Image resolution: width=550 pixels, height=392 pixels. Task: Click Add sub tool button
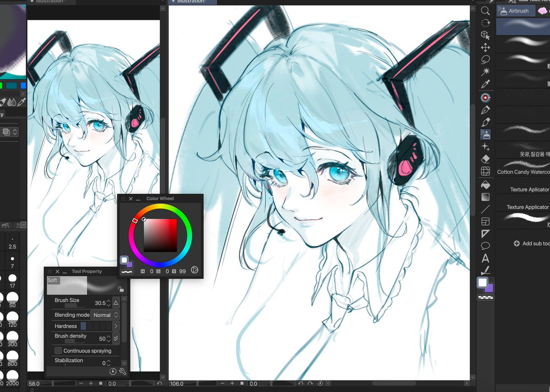pos(532,243)
